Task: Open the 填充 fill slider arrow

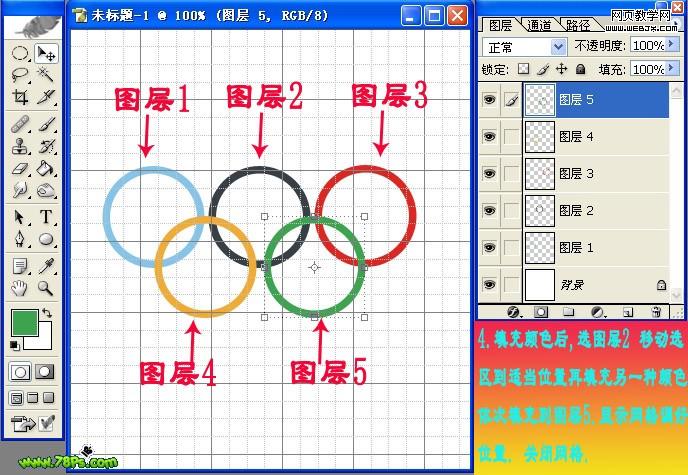Action: tap(672, 68)
